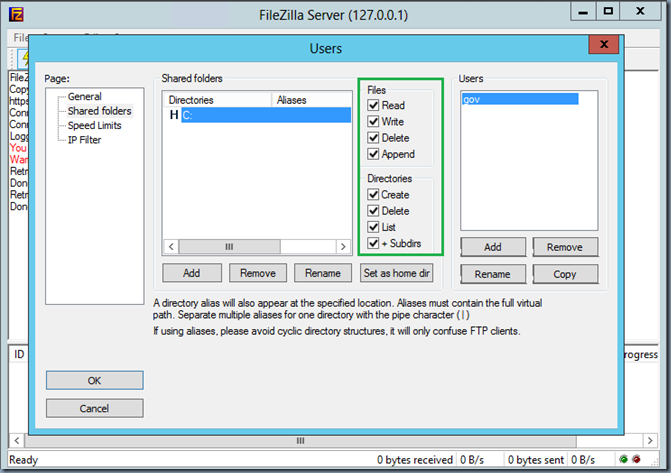Click the Aliases column header
This screenshot has width=671, height=473.
point(312,100)
